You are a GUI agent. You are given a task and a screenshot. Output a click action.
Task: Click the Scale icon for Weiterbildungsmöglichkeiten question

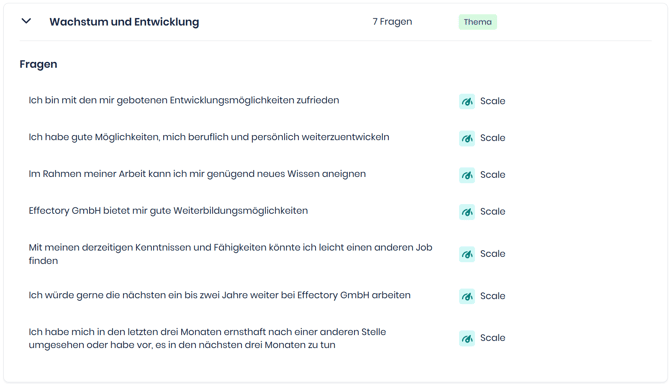point(467,211)
